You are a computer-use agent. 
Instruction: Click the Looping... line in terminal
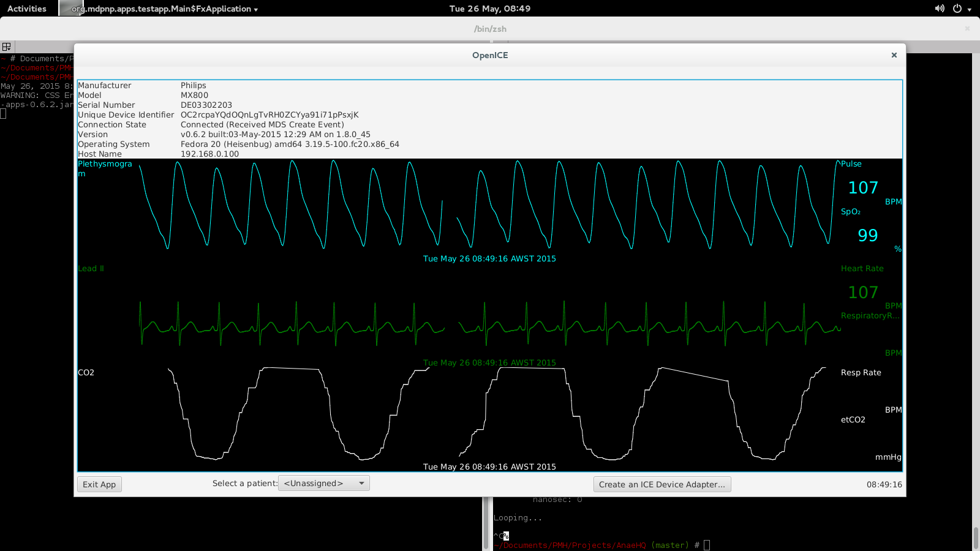(x=518, y=518)
